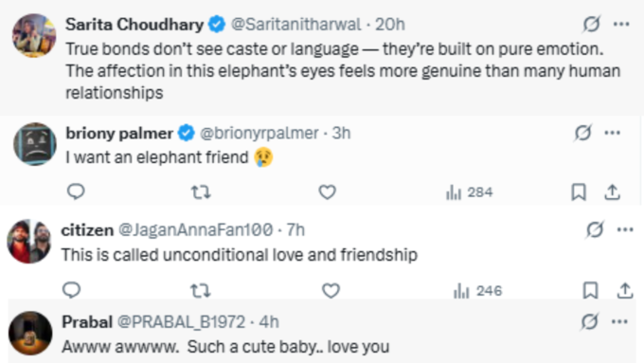View briony palmer's profile picture
Screen dimensions: 644x363
(35, 144)
